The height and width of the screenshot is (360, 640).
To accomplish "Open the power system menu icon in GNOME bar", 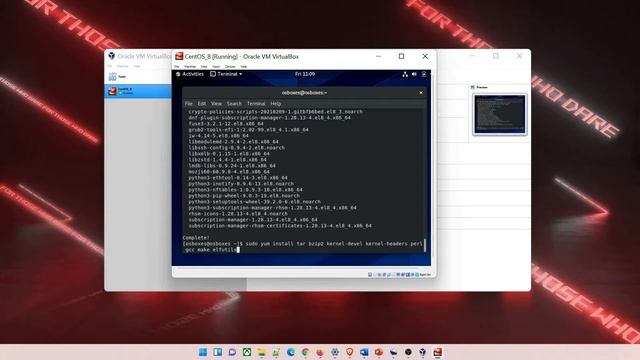I will pos(424,74).
